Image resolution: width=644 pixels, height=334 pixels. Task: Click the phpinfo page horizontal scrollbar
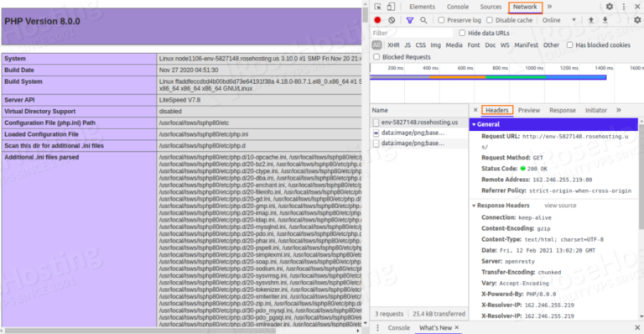point(141,330)
